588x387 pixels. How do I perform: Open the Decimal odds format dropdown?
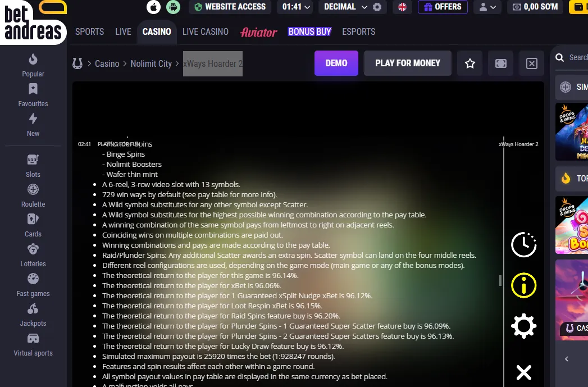pyautogui.click(x=345, y=7)
